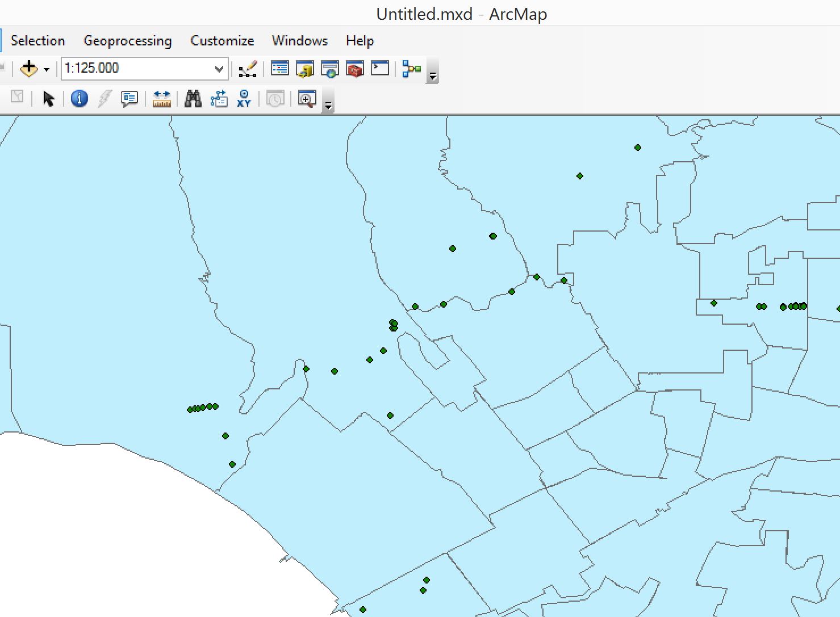The width and height of the screenshot is (840, 617).
Task: Create a Viewer Window
Action: click(307, 99)
